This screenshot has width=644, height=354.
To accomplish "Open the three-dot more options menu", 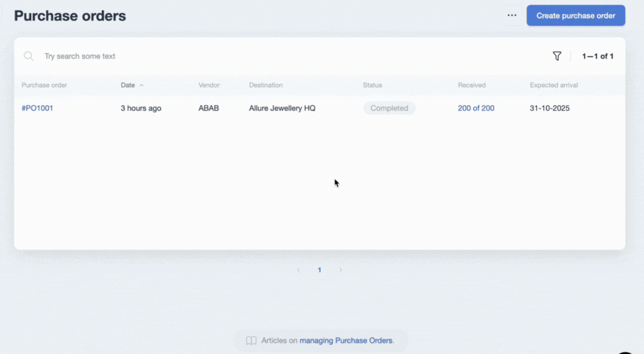I will pyautogui.click(x=512, y=16).
